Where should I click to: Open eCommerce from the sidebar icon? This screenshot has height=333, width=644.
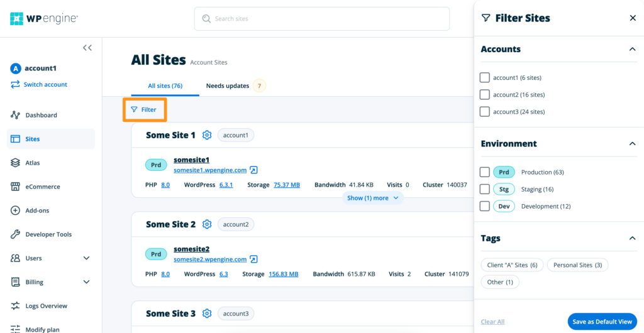[16, 187]
